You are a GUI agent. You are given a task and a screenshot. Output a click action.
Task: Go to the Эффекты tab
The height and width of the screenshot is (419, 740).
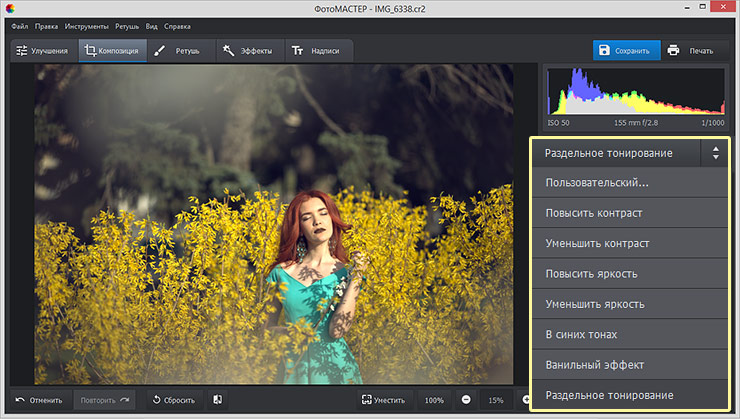(x=247, y=50)
